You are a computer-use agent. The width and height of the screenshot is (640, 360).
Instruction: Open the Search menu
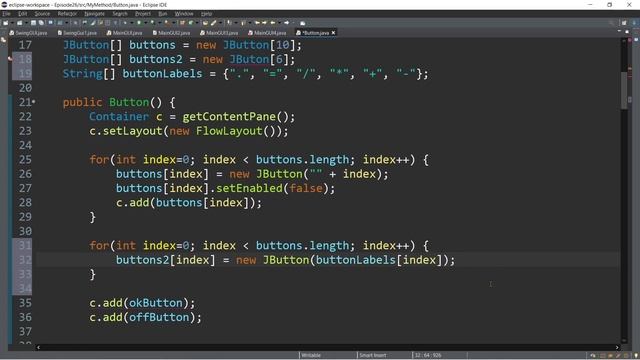120,13
